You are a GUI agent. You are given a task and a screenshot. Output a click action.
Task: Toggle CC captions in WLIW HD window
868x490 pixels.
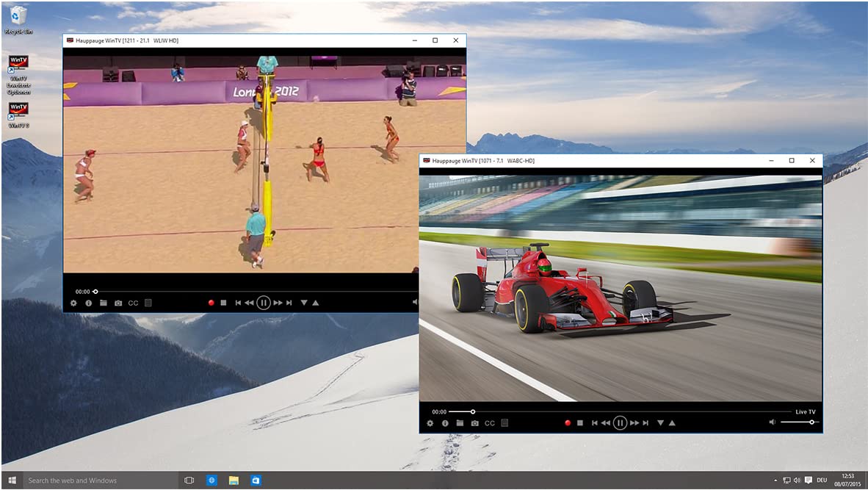coord(133,303)
